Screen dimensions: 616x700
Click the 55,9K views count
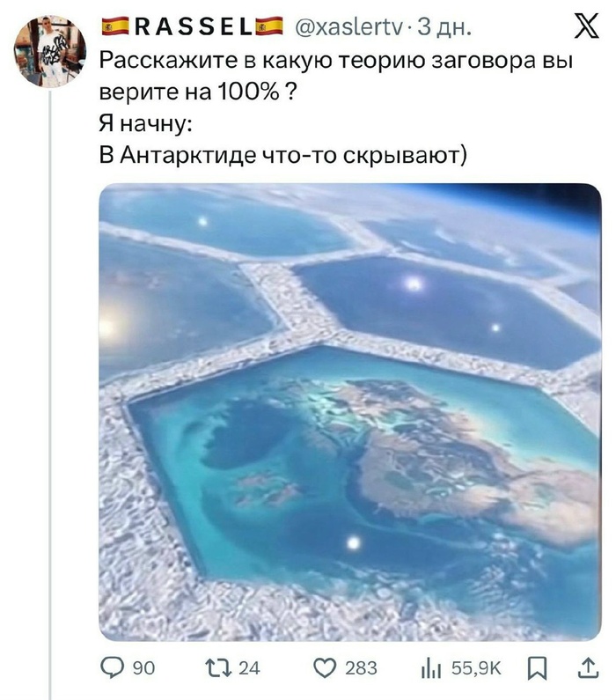click(x=476, y=668)
